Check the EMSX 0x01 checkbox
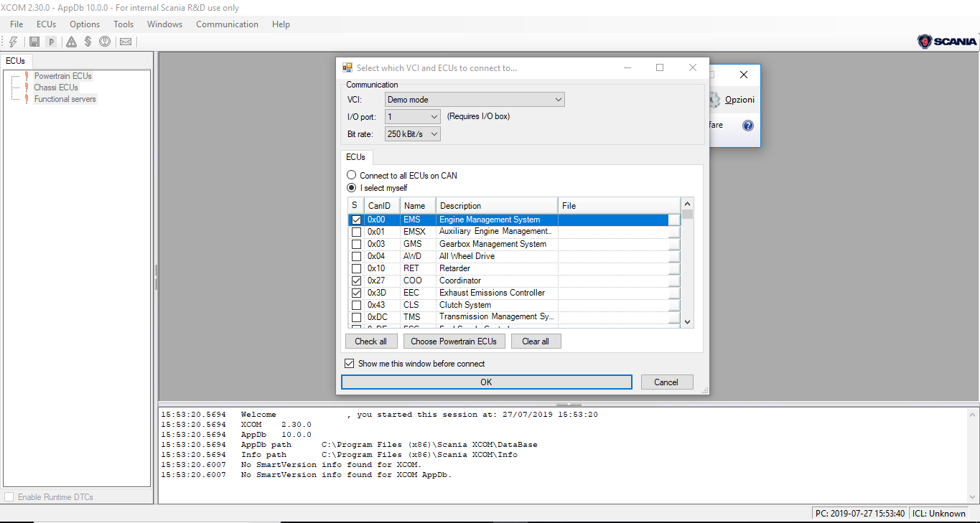The width and height of the screenshot is (980, 523). click(x=356, y=232)
